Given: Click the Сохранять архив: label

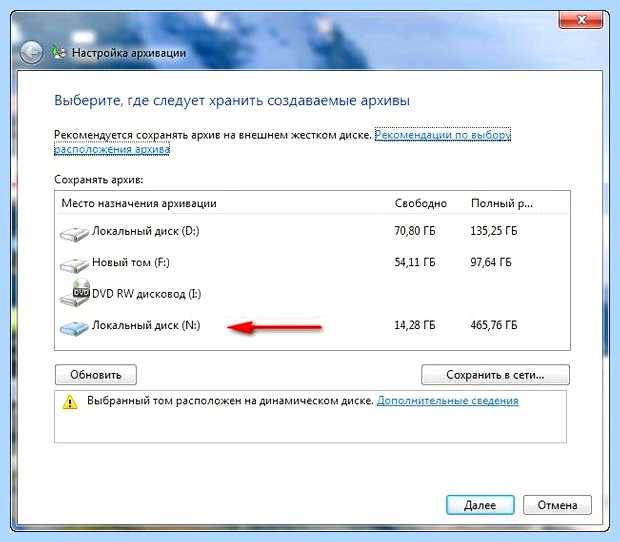Looking at the screenshot, I should click(x=98, y=179).
